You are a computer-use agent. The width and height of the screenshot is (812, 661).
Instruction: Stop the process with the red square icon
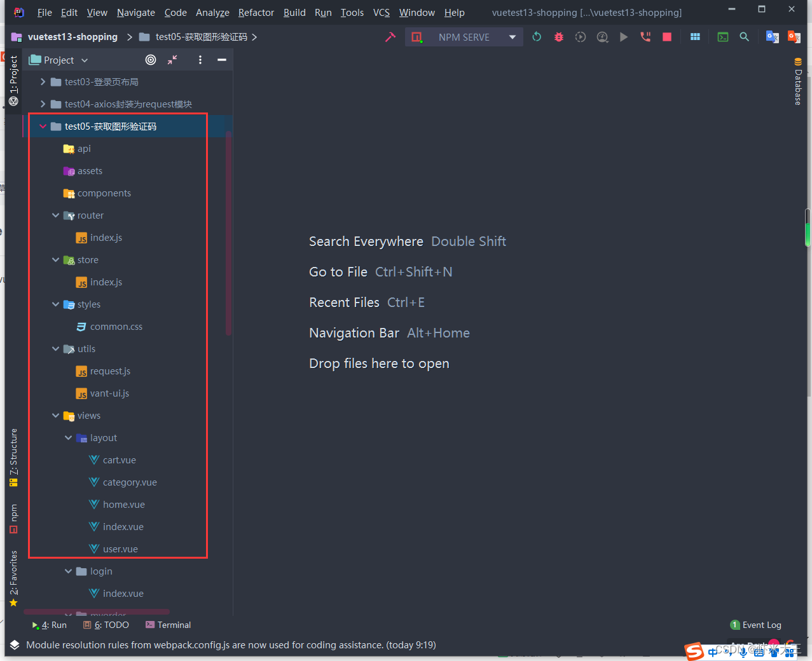[666, 37]
